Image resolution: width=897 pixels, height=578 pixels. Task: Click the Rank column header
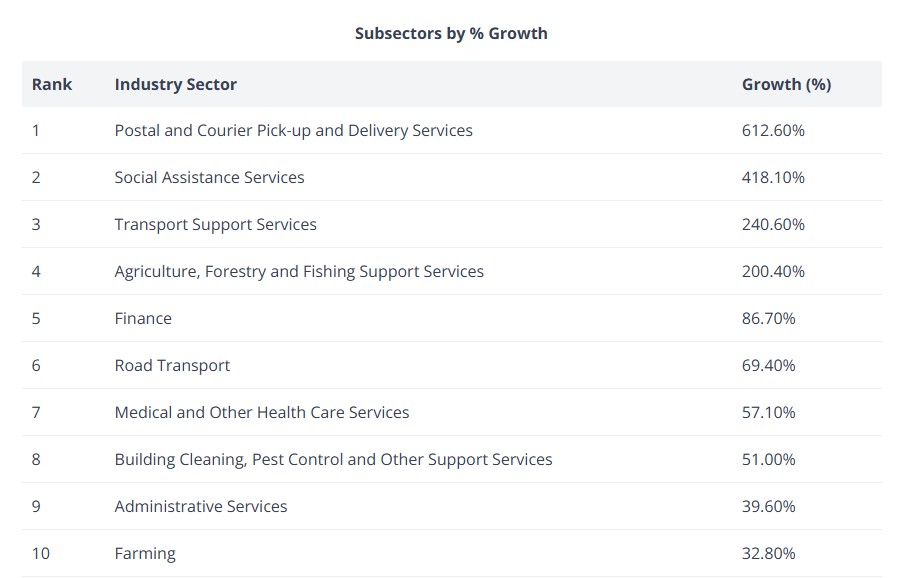click(x=52, y=84)
